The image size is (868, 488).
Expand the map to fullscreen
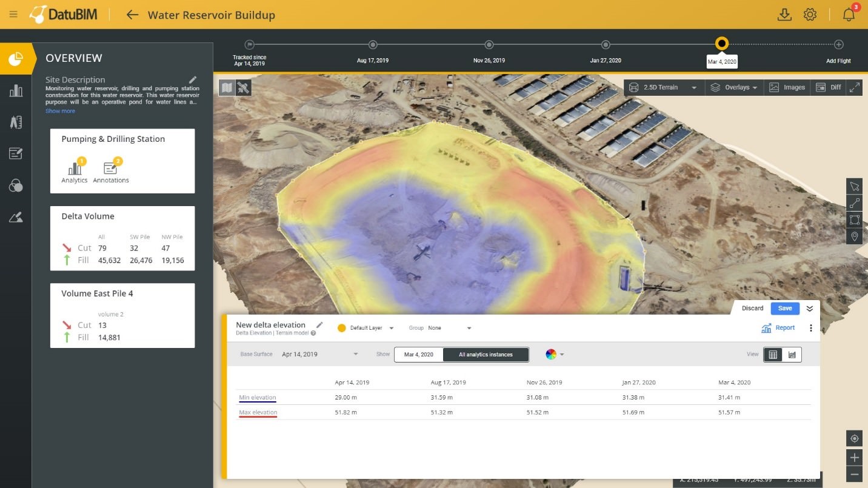855,87
